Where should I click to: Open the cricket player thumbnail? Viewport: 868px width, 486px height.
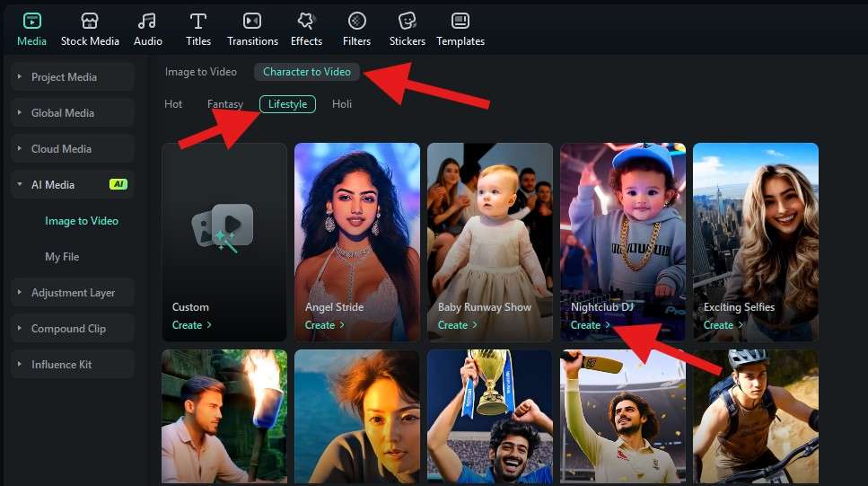pyautogui.click(x=623, y=416)
